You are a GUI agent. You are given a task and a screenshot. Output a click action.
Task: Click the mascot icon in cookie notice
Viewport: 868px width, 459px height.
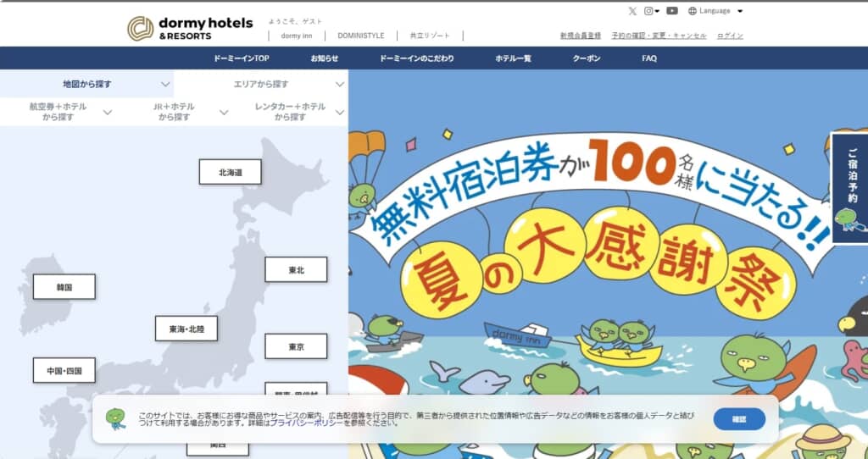pos(115,418)
